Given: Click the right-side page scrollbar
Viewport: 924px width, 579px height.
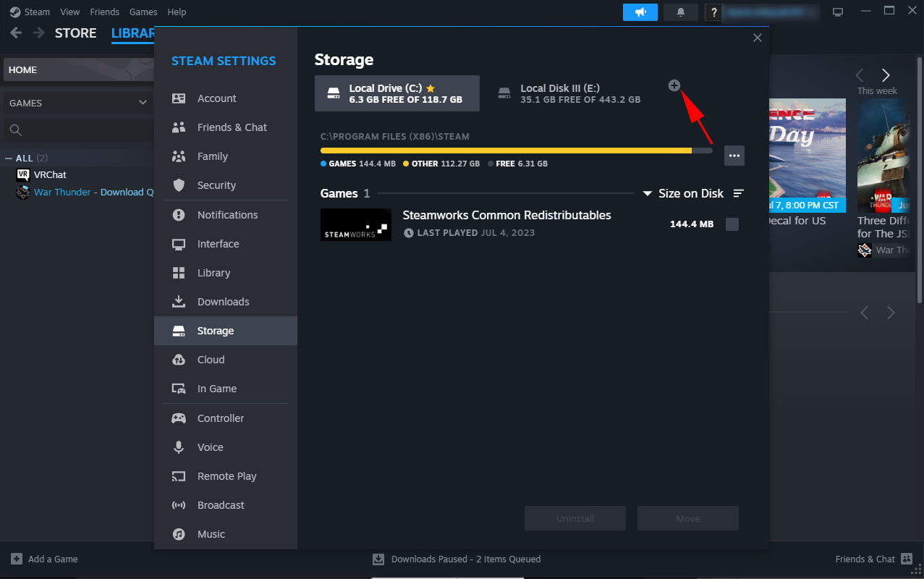Looking at the screenshot, I should [x=920, y=179].
